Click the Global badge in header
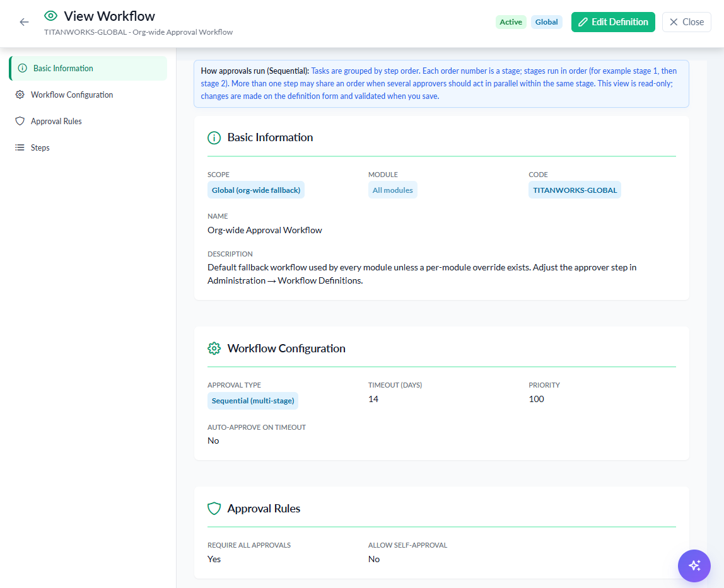The height and width of the screenshot is (588, 724). click(546, 22)
